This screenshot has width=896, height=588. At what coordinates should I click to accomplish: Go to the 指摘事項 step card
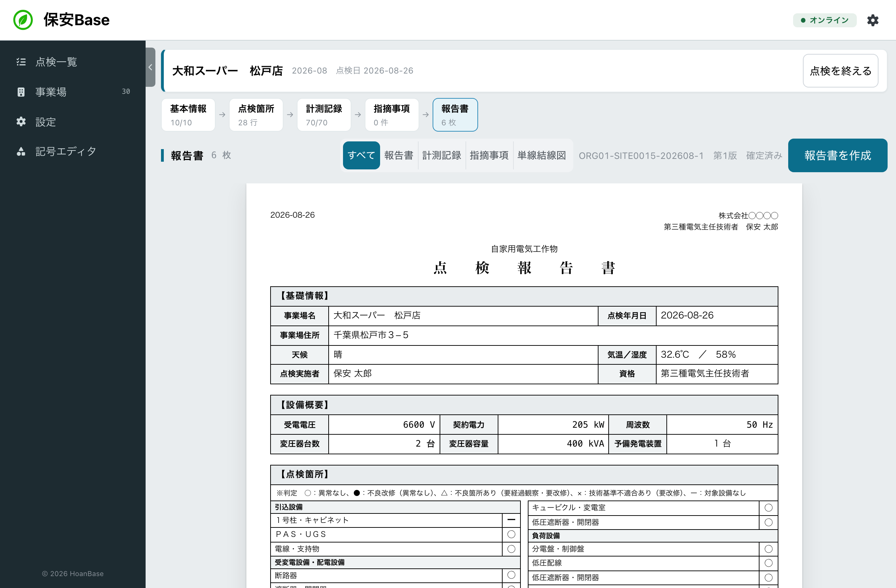click(x=392, y=115)
